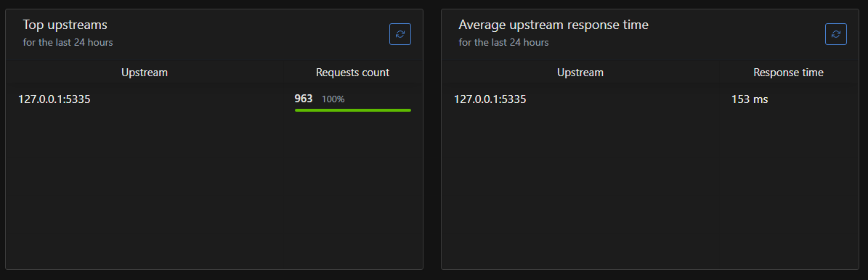The width and height of the screenshot is (868, 280).
Task: Click the Average upstream response time title
Action: point(553,25)
